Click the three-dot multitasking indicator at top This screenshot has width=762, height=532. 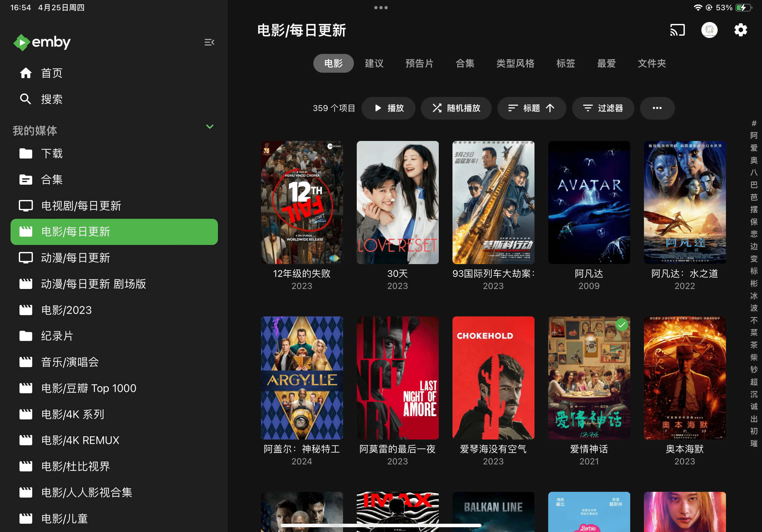coord(381,8)
